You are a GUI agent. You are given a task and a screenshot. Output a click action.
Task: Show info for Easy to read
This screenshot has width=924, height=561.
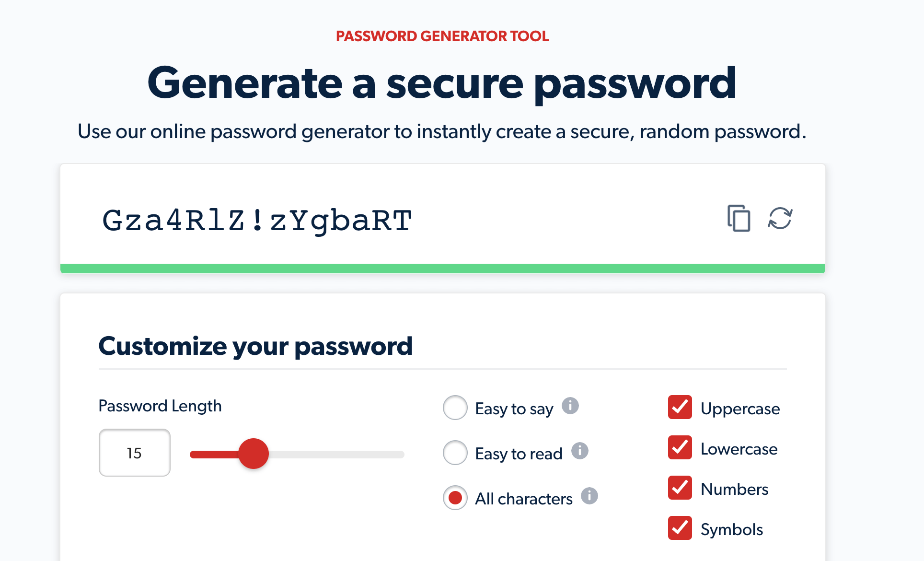pos(579,451)
